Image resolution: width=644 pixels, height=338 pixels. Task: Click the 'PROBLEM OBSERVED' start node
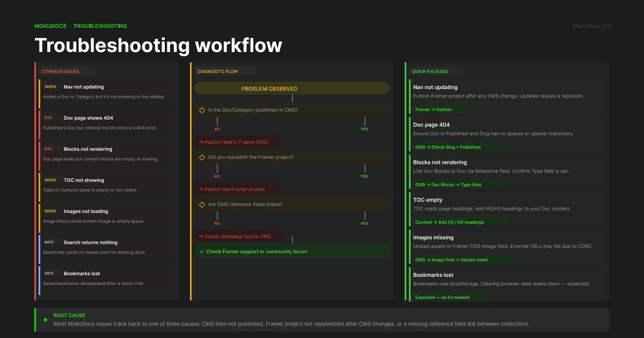(292, 89)
